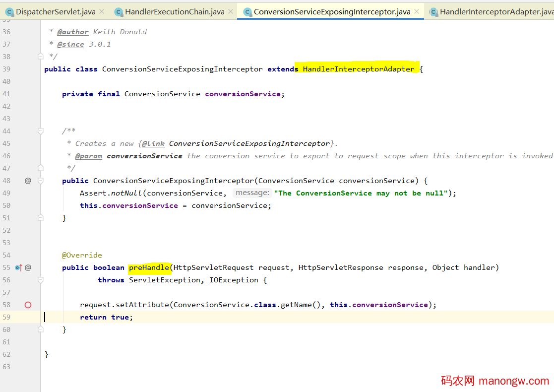The width and height of the screenshot is (554, 392).
Task: Click the DispatcherServlet.java tab class icon
Action: (9, 11)
